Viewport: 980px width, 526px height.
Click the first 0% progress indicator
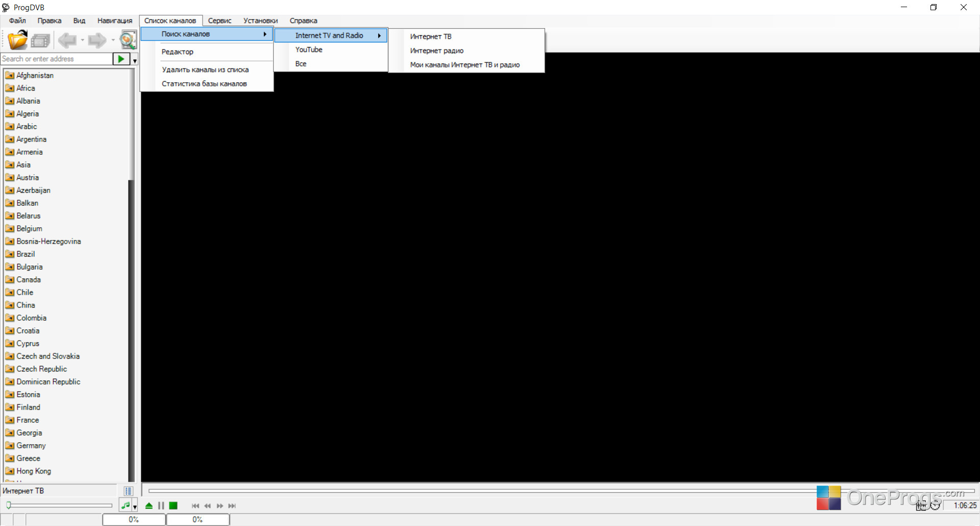(134, 519)
